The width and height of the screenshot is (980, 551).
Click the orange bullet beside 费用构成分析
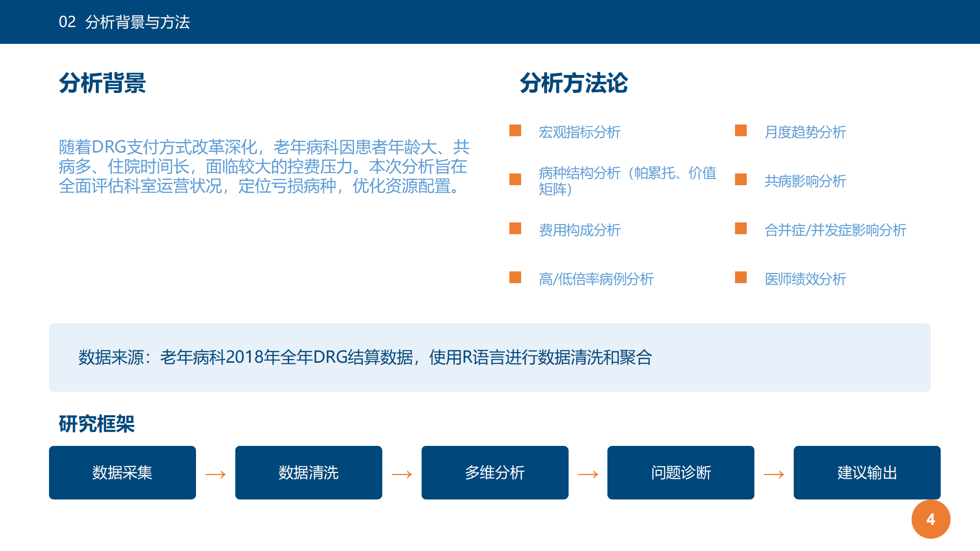click(x=515, y=229)
